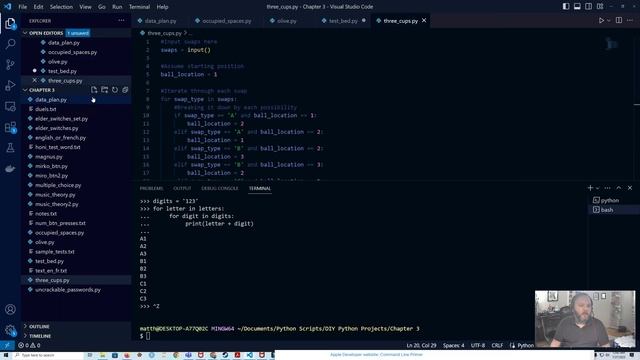Open run button dropdown arrow

(x=608, y=20)
